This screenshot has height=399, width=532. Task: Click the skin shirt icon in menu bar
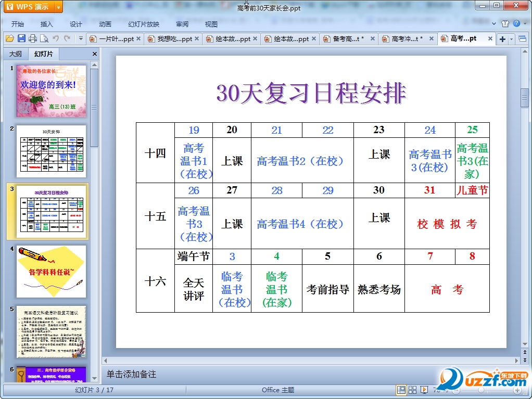[505, 23]
